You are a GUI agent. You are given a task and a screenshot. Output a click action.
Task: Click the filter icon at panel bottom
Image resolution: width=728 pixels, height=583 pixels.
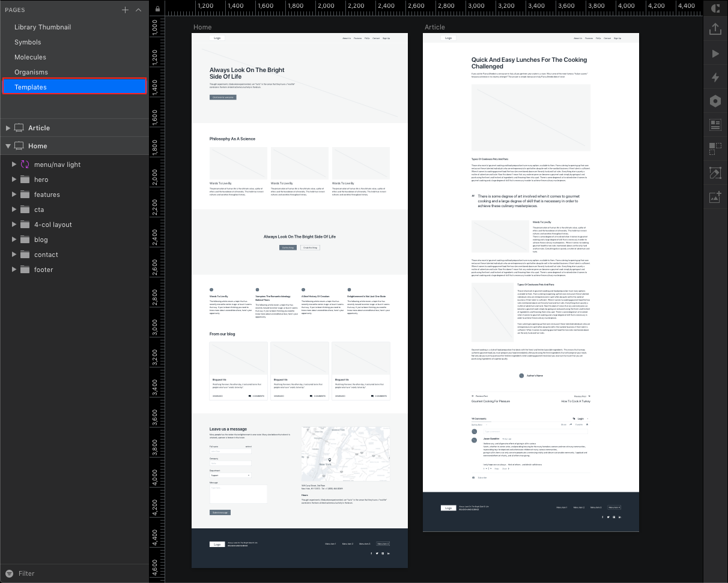click(x=8, y=573)
